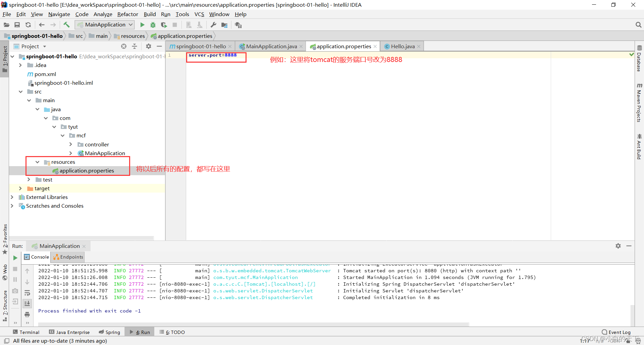Click the print icon in console sidebar

point(27,315)
